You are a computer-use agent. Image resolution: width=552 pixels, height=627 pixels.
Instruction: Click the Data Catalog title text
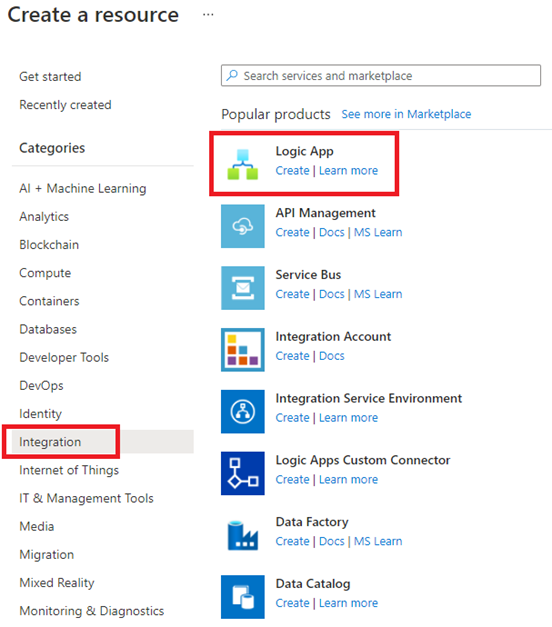click(313, 584)
